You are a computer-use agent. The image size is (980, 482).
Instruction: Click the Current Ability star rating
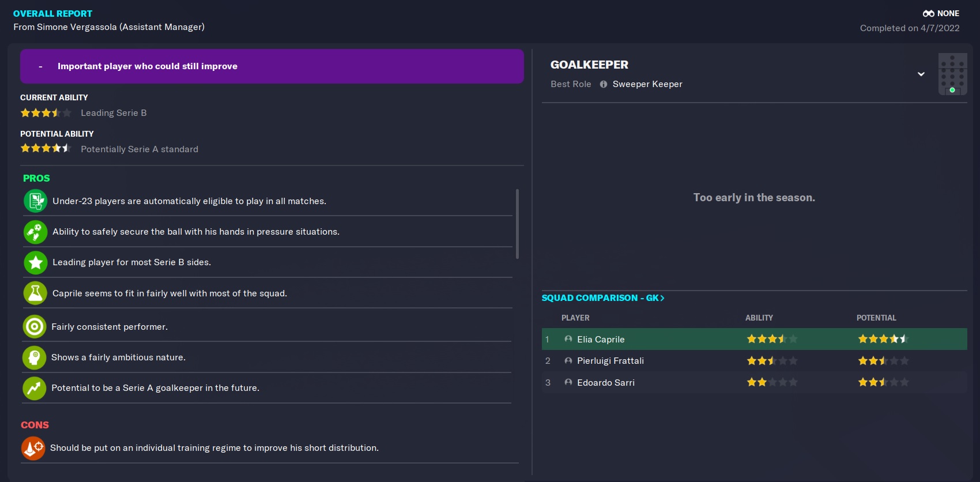[46, 113]
